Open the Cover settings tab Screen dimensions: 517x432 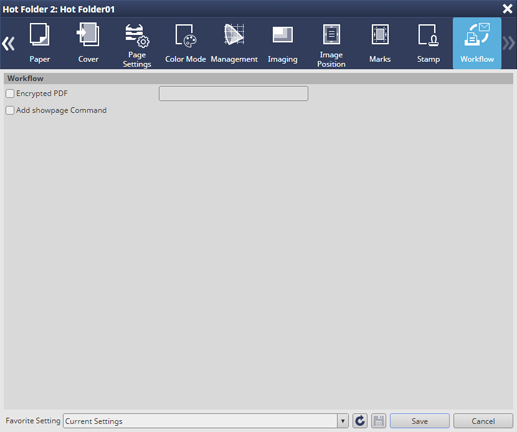[88, 43]
